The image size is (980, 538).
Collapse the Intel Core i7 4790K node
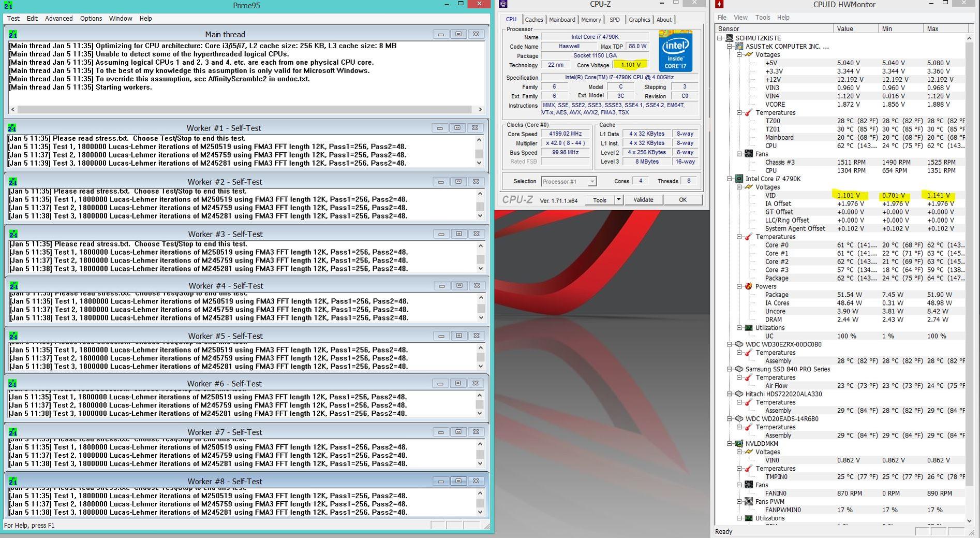730,179
